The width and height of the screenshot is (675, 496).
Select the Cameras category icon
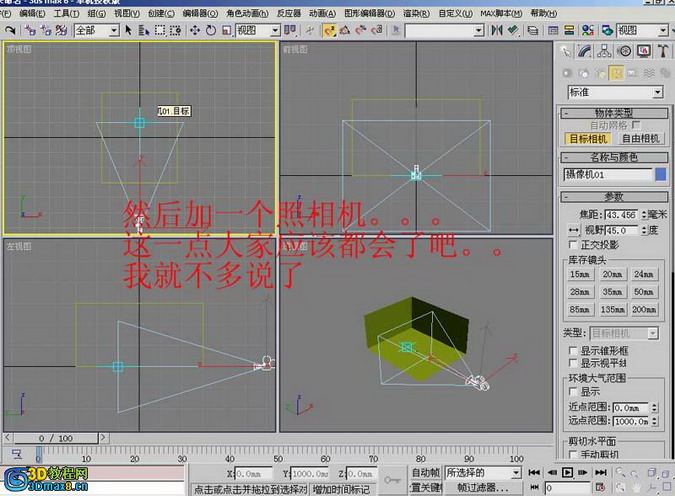point(617,73)
